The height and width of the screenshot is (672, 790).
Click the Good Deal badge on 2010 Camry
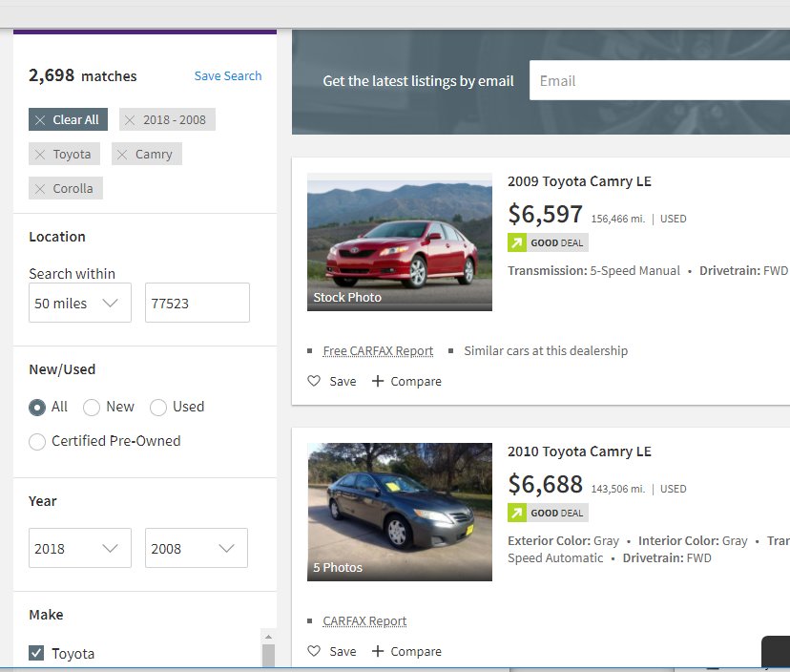pos(548,513)
